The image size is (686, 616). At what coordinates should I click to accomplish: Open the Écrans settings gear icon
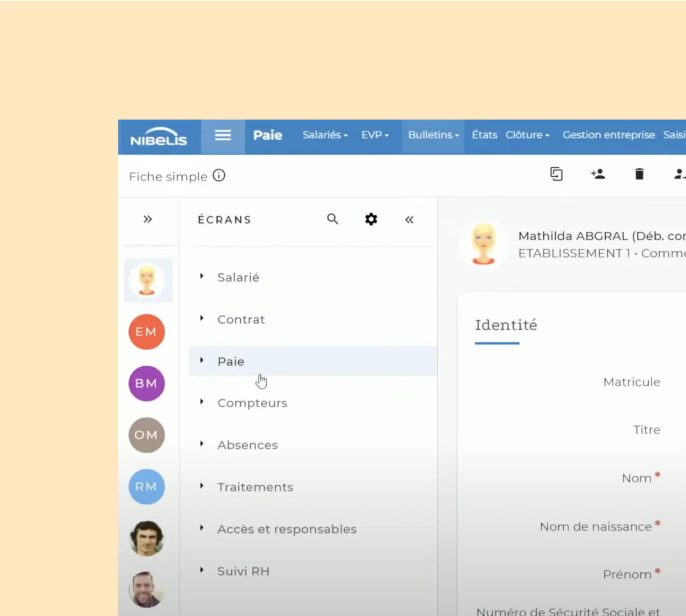click(x=371, y=220)
